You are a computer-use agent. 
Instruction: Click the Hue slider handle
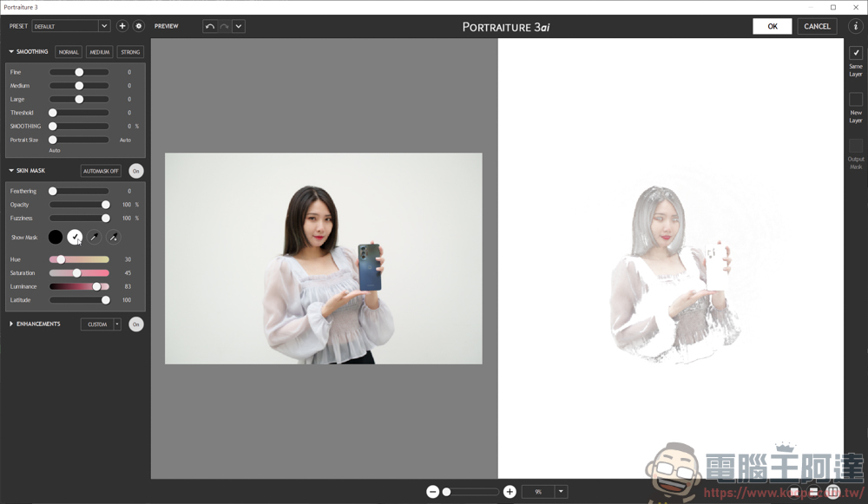click(61, 259)
